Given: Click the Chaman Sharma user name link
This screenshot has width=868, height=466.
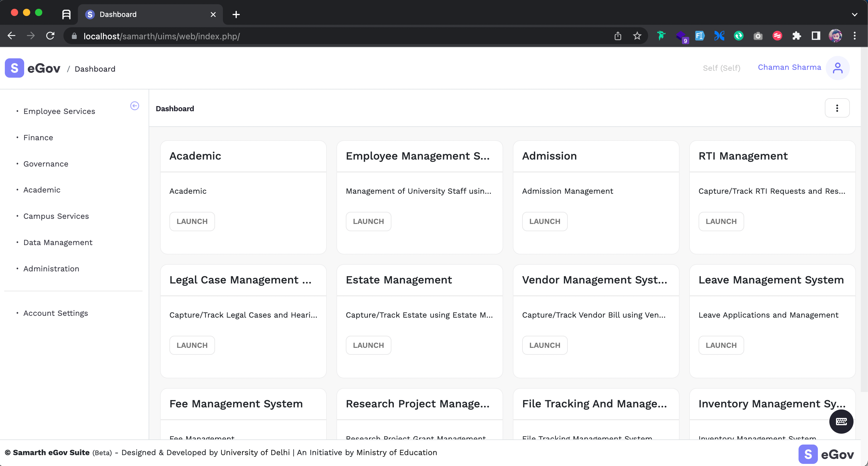Looking at the screenshot, I should 789,67.
